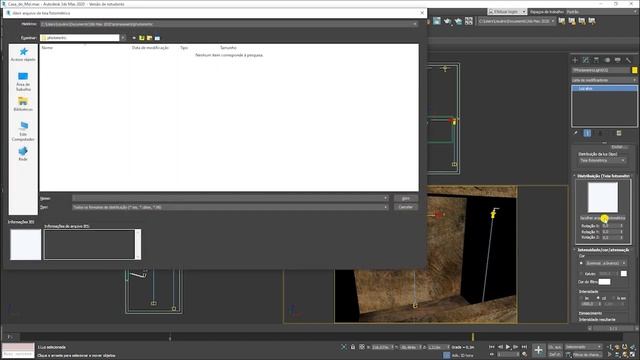Screen dimensions: 640x360
Task: Click the photometric web preview thumbnail
Action: click(603, 197)
